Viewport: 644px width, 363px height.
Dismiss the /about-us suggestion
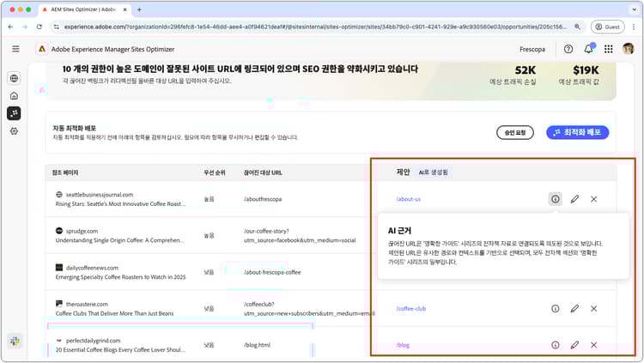(x=594, y=199)
